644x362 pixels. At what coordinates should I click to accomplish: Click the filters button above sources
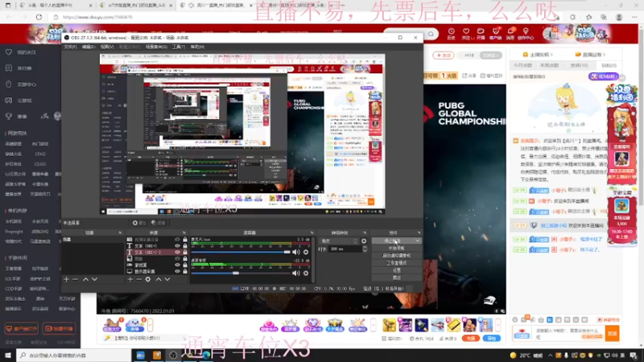[x=158, y=223]
